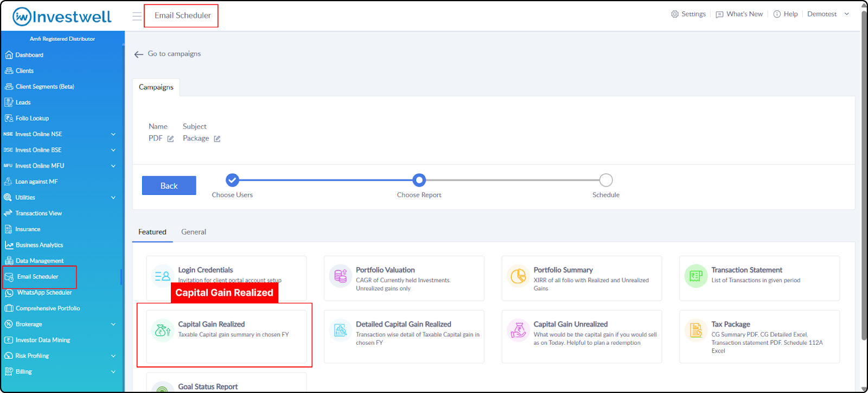Screen dimensions: 868x393
Task: Switch to the General tab
Action: (x=194, y=232)
